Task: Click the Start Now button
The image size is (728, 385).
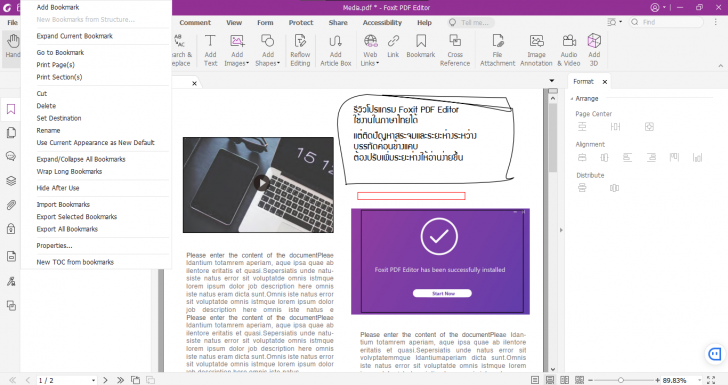Action: tap(442, 294)
